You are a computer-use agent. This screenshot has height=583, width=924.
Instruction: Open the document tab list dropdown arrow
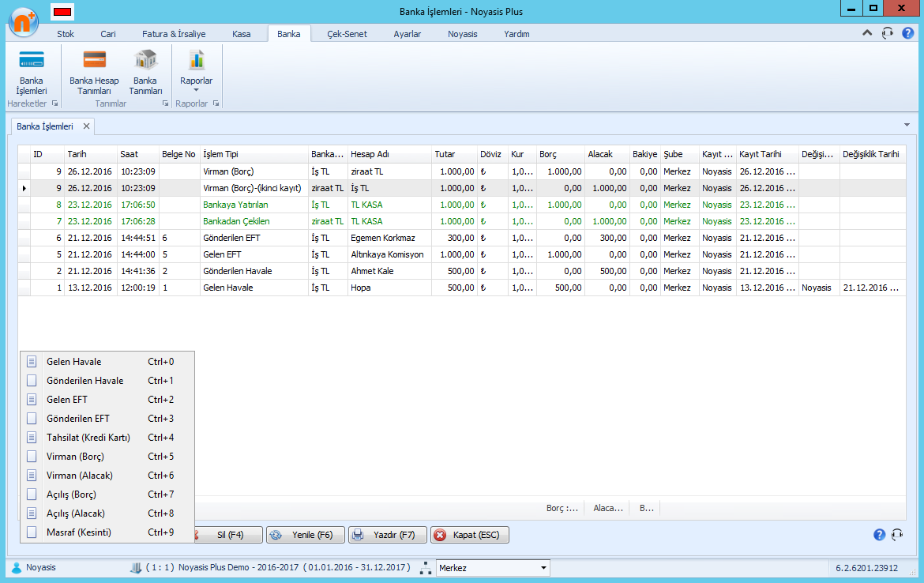coord(907,125)
